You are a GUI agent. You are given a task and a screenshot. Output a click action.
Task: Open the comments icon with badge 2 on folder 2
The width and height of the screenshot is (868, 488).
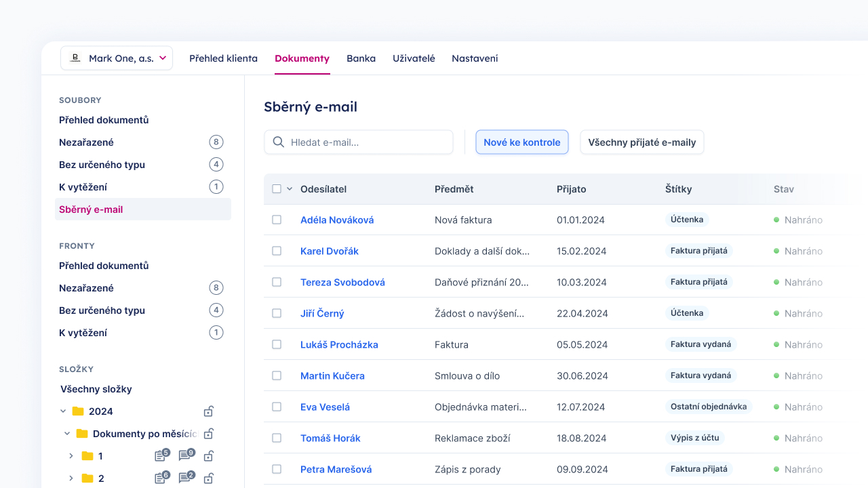point(184,478)
